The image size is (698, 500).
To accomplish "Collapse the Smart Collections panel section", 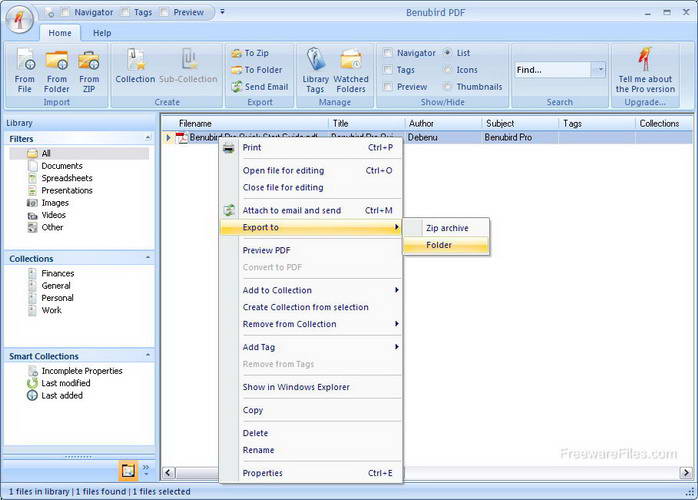I will [148, 356].
